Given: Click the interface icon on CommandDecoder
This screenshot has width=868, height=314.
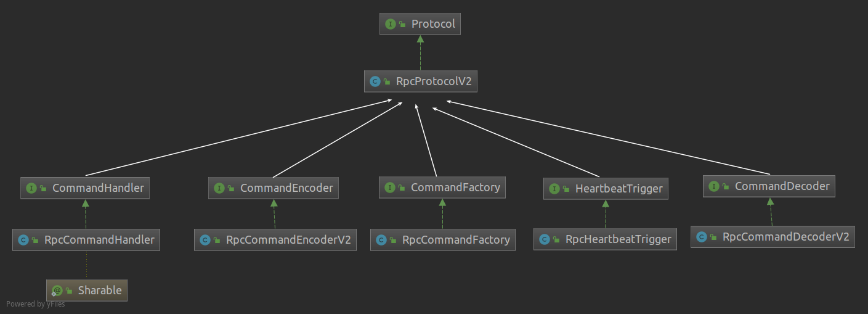Looking at the screenshot, I should click(x=714, y=186).
